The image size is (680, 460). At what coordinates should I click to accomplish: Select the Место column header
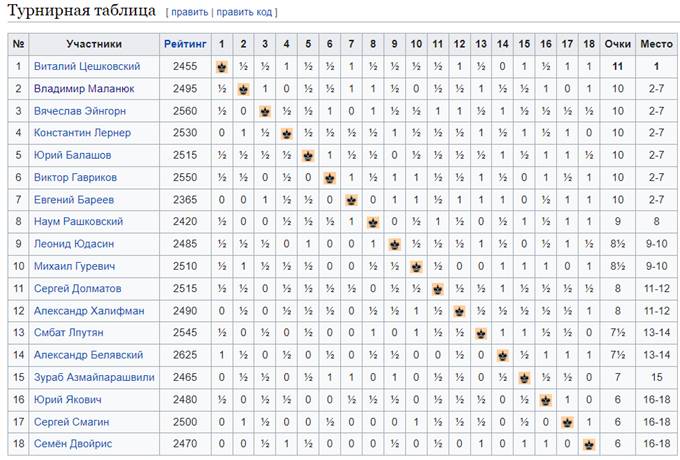[x=656, y=44]
